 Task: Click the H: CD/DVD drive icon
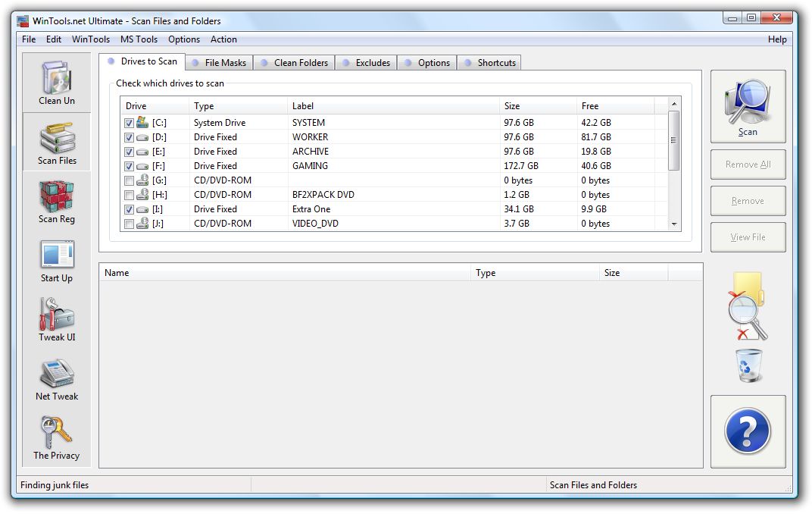(142, 195)
